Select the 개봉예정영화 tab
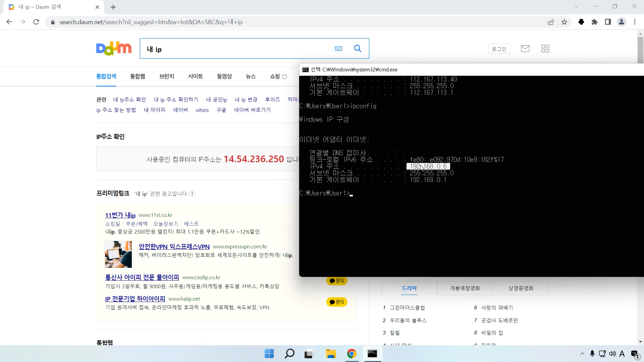Image resolution: width=644 pixels, height=362 pixels. click(464, 288)
